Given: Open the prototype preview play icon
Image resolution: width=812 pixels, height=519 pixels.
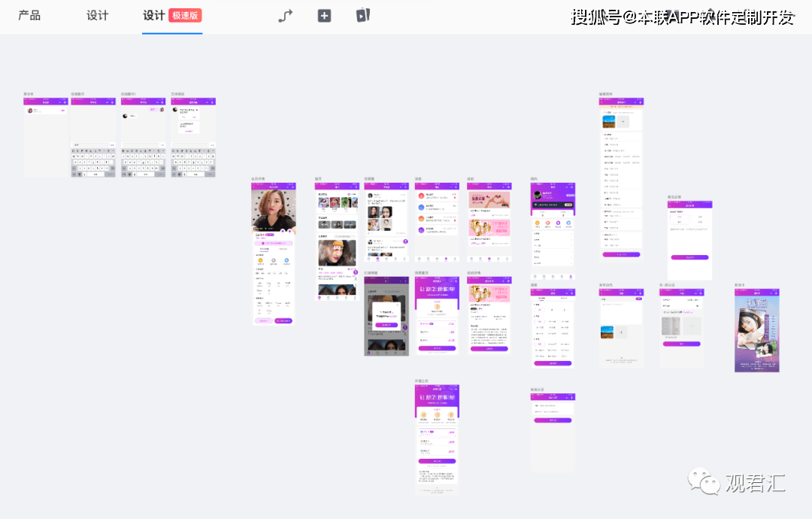Looking at the screenshot, I should pos(363,16).
